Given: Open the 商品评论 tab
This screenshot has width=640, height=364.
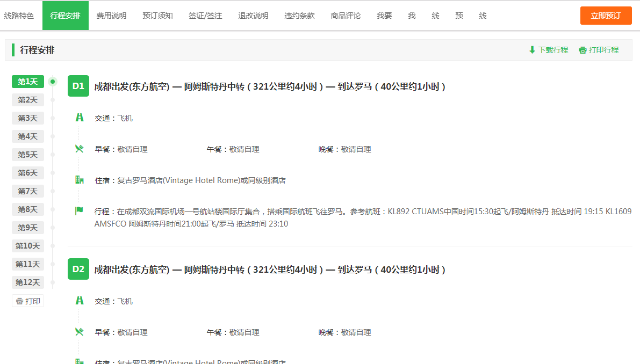Looking at the screenshot, I should click(346, 16).
